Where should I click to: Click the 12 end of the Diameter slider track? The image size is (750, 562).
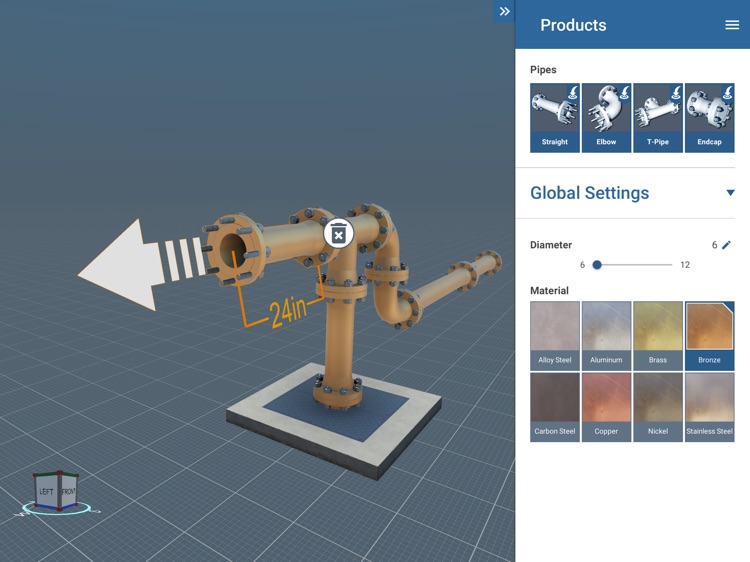[670, 264]
